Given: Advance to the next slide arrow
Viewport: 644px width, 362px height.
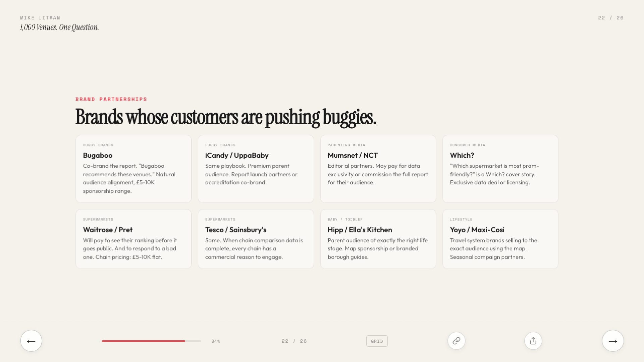Looking at the screenshot, I should click(x=612, y=341).
